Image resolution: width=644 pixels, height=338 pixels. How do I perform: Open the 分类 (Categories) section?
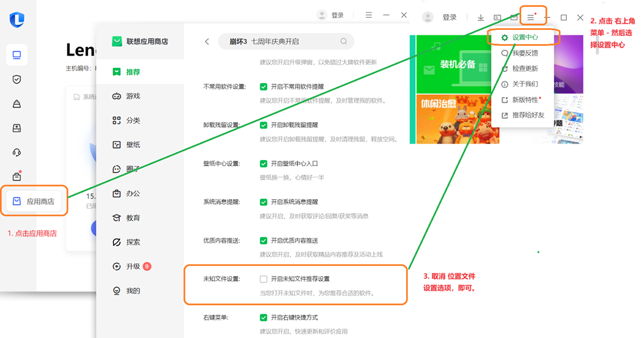click(x=126, y=120)
